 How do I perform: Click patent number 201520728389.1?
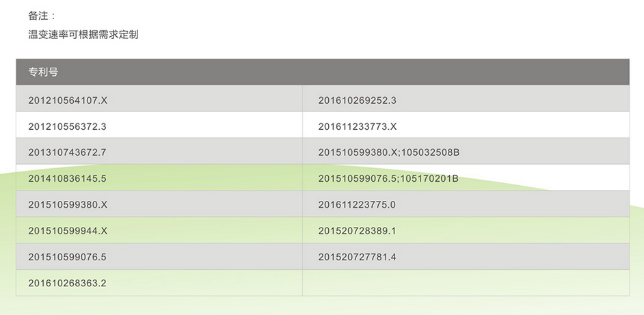pos(357,231)
